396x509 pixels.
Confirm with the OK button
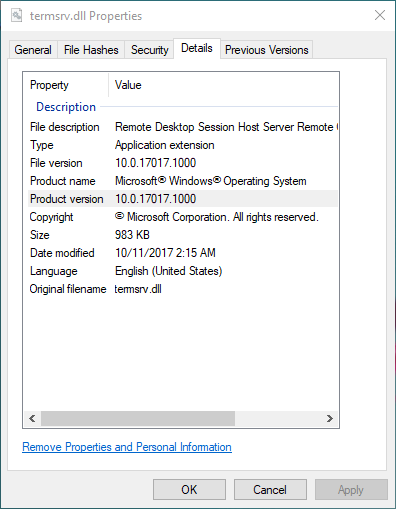189,490
